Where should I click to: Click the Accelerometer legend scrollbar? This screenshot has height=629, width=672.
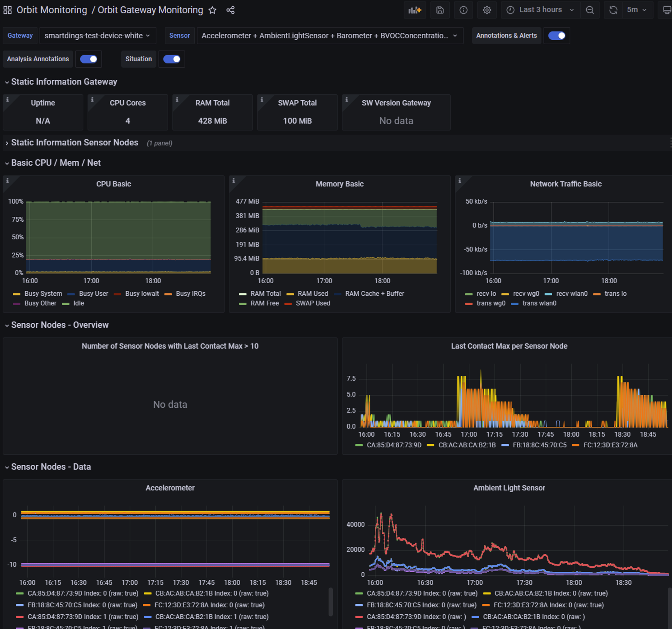click(x=331, y=602)
